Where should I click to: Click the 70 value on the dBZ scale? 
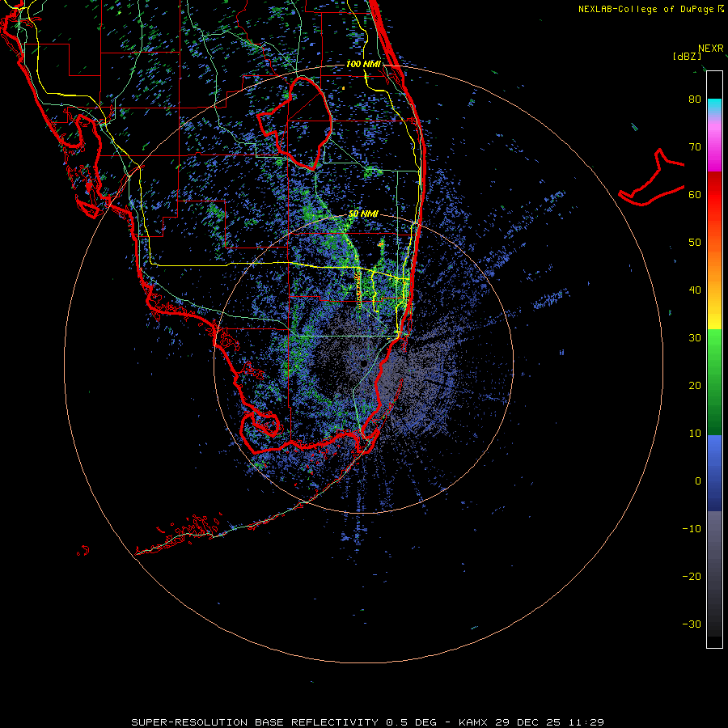(695, 147)
